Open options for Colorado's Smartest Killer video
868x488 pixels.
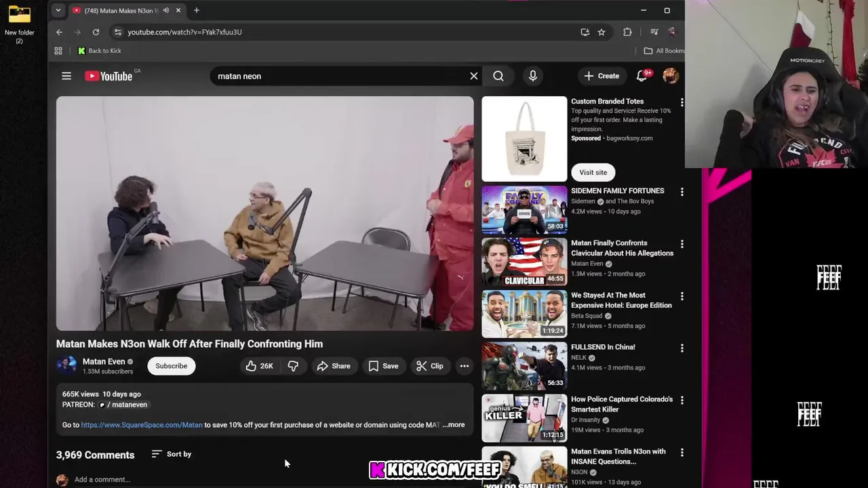point(682,401)
